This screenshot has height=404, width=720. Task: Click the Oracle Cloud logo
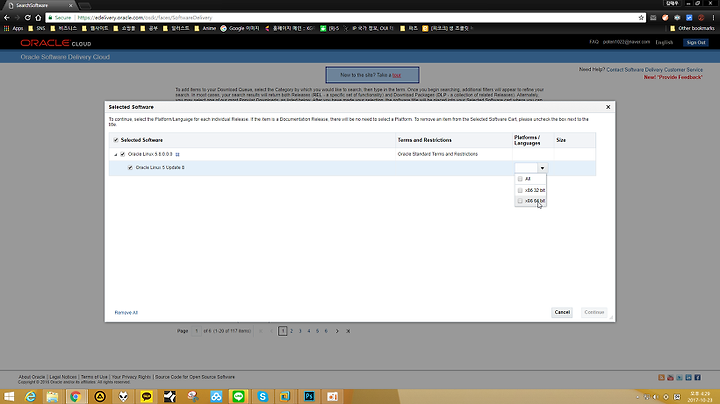pyautogui.click(x=56, y=43)
